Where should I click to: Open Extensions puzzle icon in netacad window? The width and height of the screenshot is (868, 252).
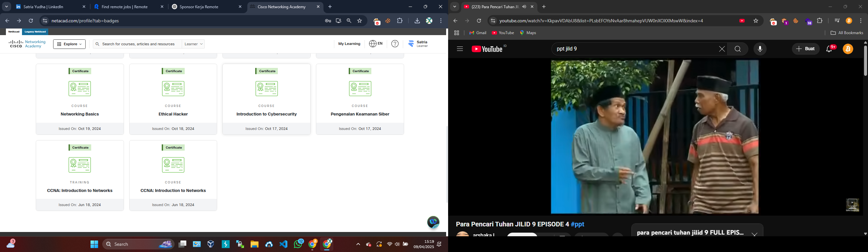pos(400,21)
